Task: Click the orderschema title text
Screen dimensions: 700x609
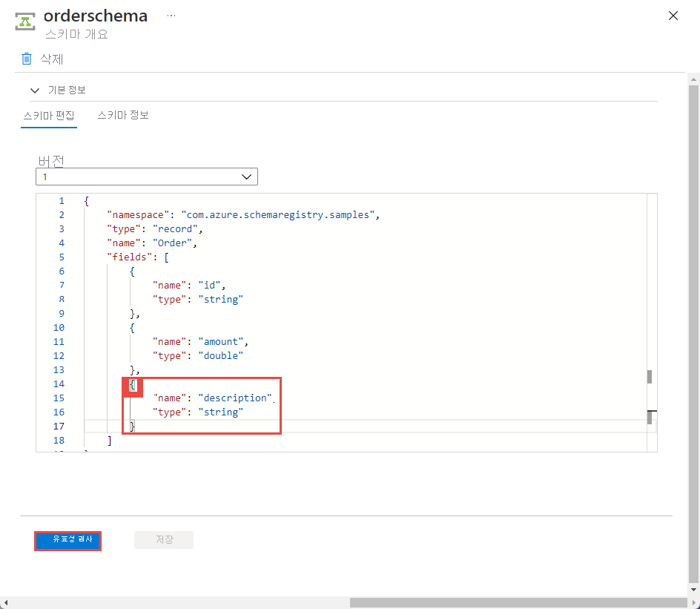Action: click(x=96, y=16)
